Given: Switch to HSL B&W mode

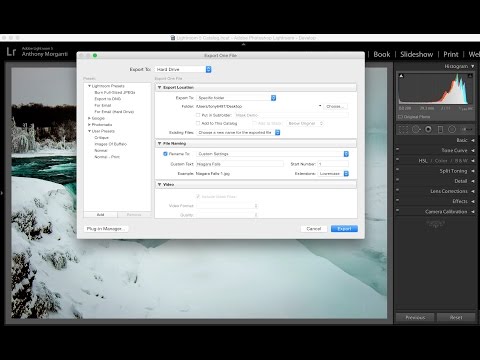Looking at the screenshot, I should click(x=461, y=161).
